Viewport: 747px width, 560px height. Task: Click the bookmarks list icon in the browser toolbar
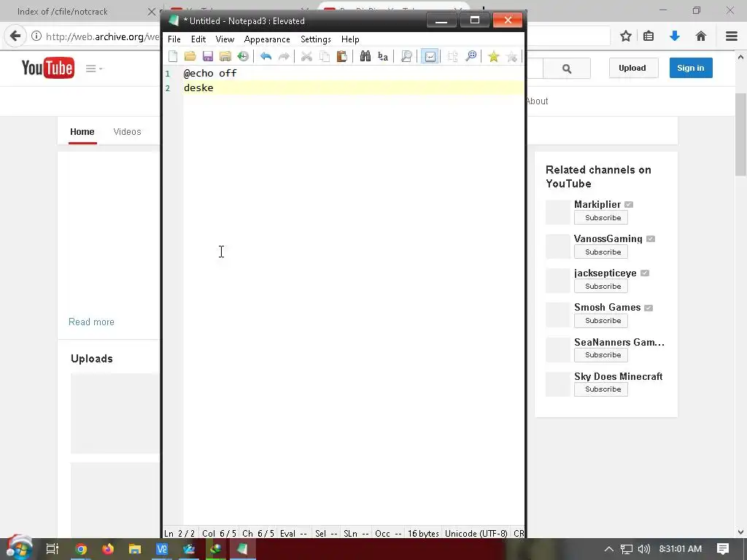coord(649,36)
